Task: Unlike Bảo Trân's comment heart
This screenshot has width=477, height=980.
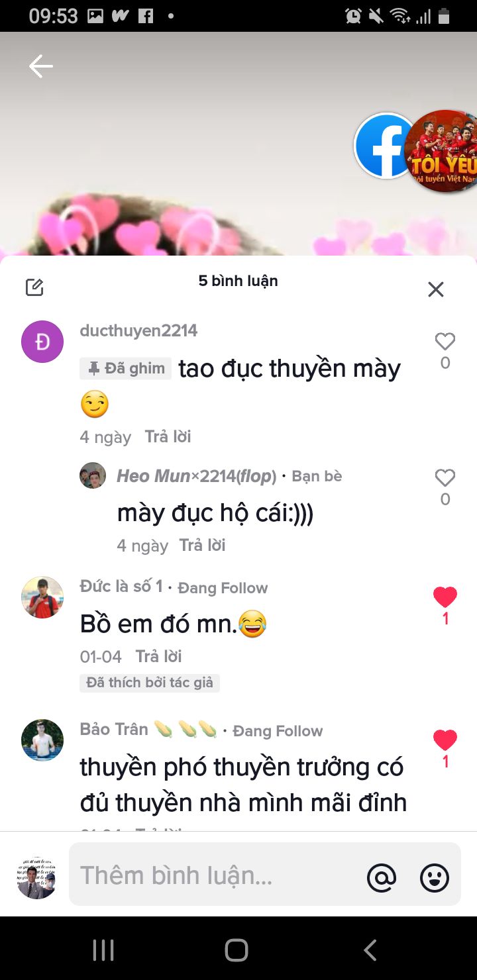Action: pyautogui.click(x=445, y=740)
